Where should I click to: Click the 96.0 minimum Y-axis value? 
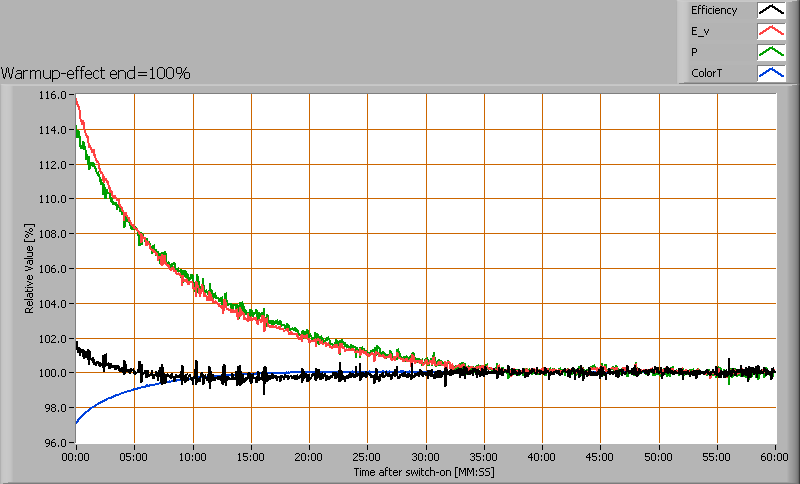point(55,442)
